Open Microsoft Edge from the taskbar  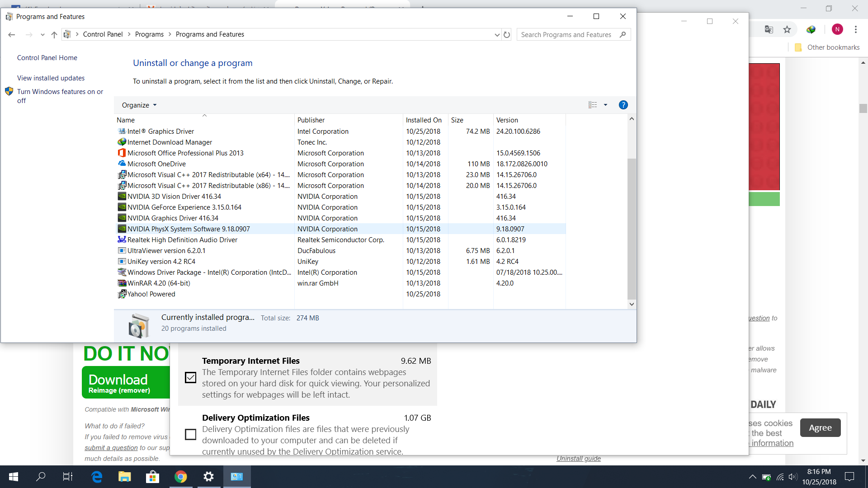point(97,477)
